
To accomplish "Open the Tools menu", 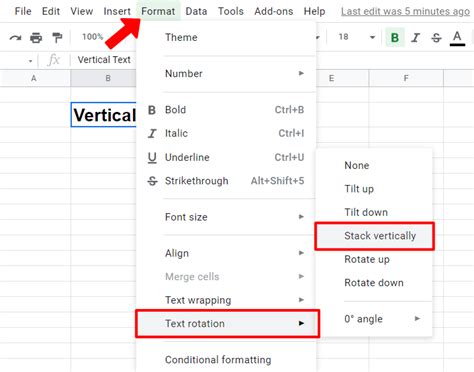I will pos(231,11).
